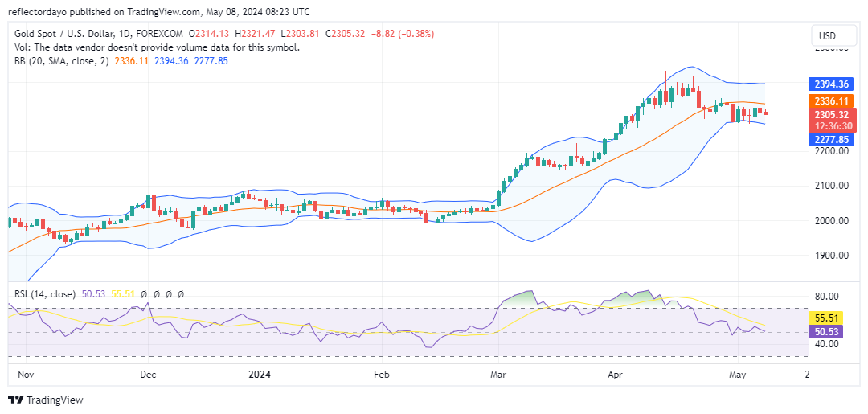
Task: Click the RSI (14, close) indicator label
Action: click(x=45, y=294)
